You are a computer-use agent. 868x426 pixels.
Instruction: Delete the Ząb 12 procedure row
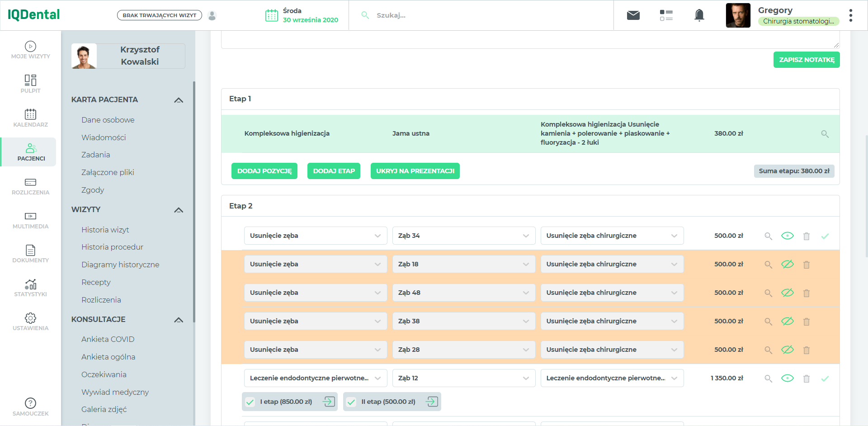807,379
